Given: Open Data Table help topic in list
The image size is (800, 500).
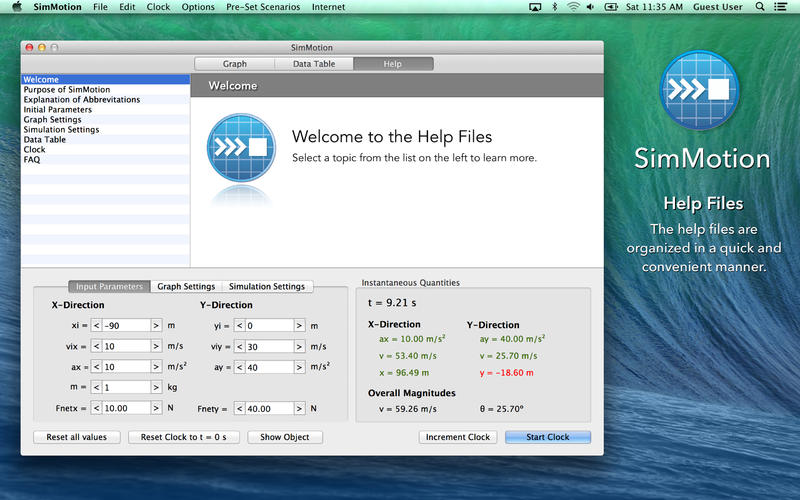Looking at the screenshot, I should [106, 139].
